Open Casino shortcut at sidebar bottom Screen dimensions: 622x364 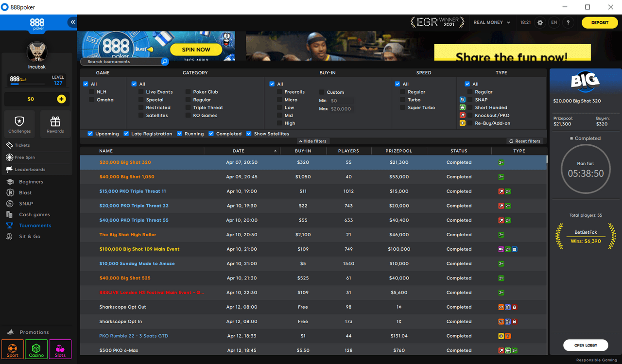[36, 349]
